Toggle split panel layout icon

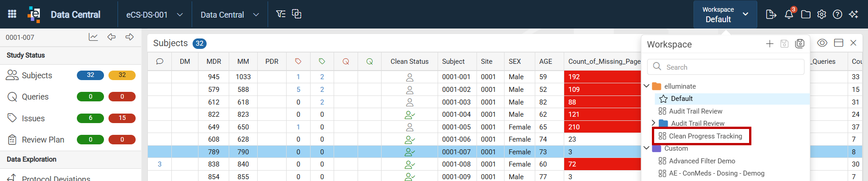[x=839, y=43]
